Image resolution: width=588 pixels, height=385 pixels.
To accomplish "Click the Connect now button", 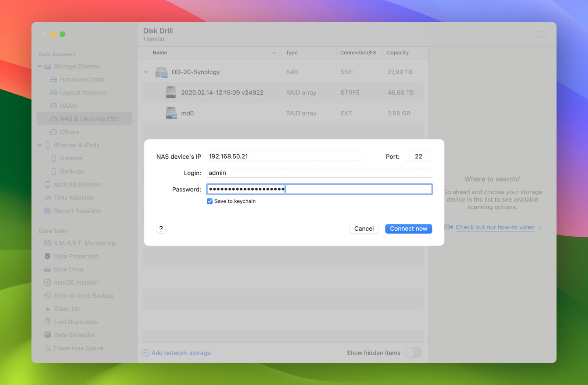I will click(408, 229).
